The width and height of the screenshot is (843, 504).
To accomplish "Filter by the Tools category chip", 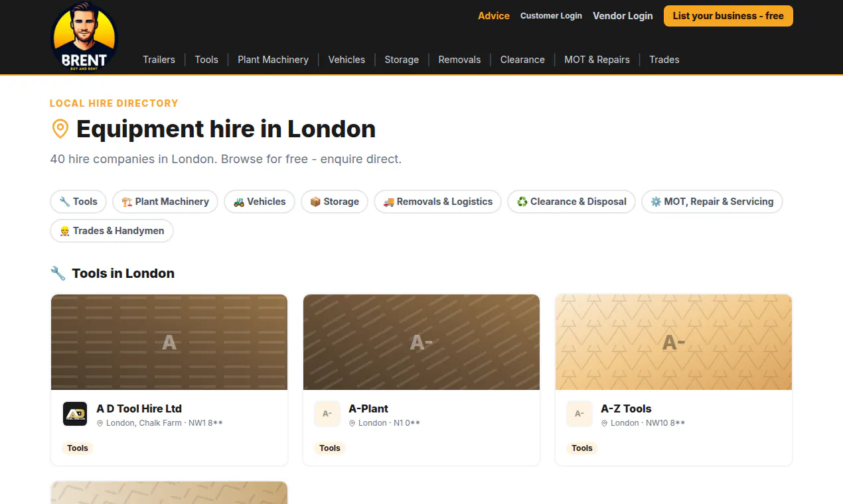I will 78,202.
